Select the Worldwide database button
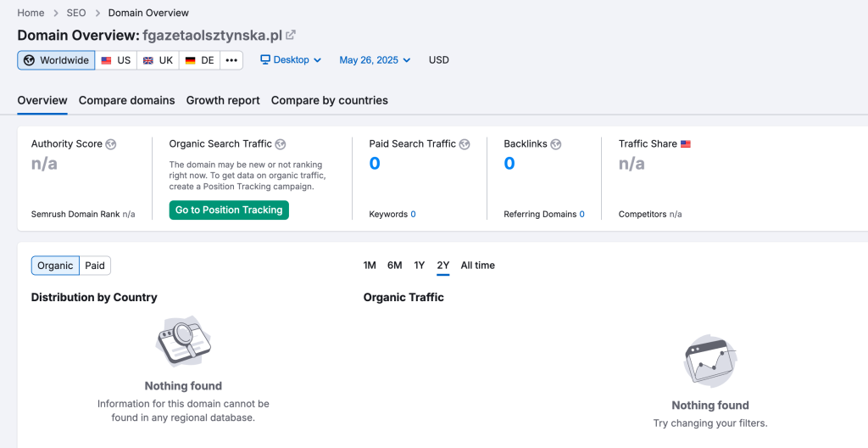 [56, 60]
